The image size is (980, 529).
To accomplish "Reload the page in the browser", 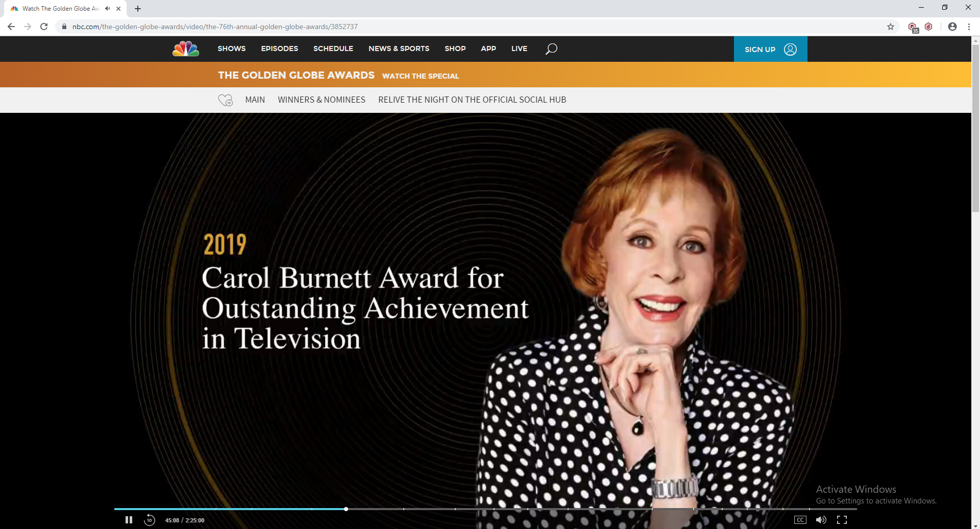I will (x=44, y=27).
